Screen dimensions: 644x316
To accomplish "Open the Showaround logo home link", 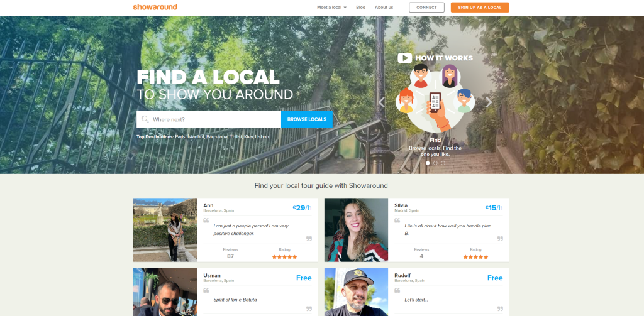I will pos(155,7).
